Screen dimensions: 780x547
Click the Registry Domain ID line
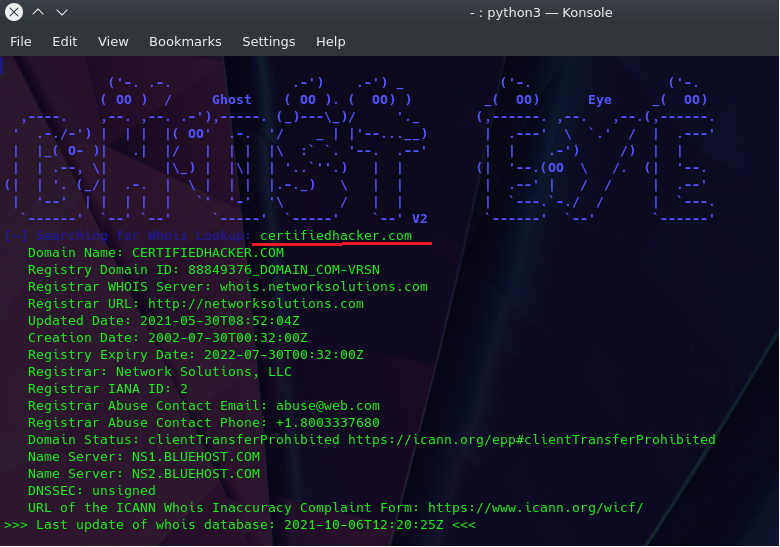204,270
